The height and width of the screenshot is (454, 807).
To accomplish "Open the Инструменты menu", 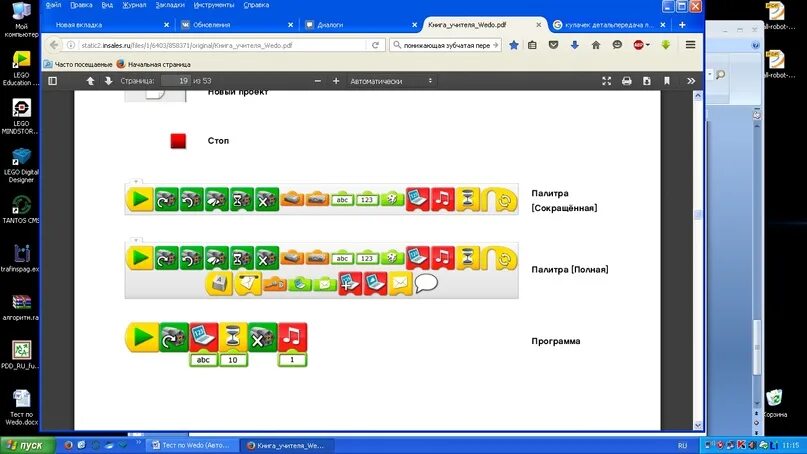I will pyautogui.click(x=214, y=5).
